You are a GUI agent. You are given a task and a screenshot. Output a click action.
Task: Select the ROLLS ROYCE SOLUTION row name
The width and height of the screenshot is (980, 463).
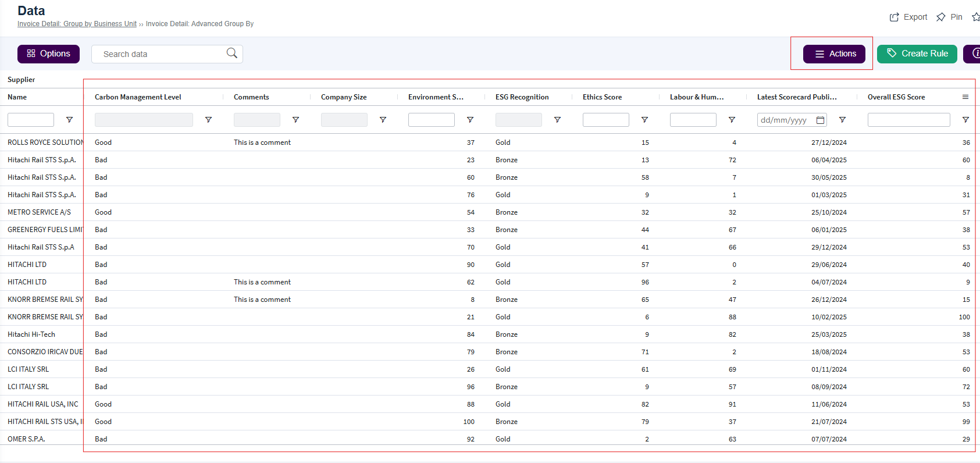point(45,143)
